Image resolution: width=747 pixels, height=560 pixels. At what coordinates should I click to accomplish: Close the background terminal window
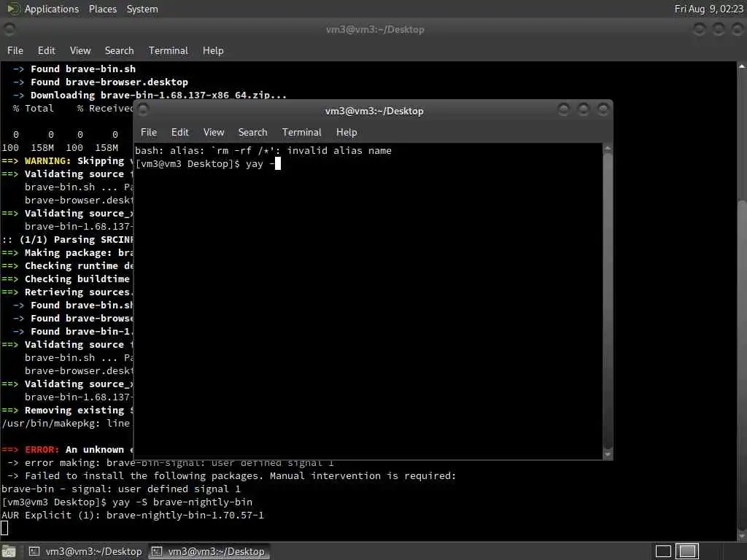point(738,29)
